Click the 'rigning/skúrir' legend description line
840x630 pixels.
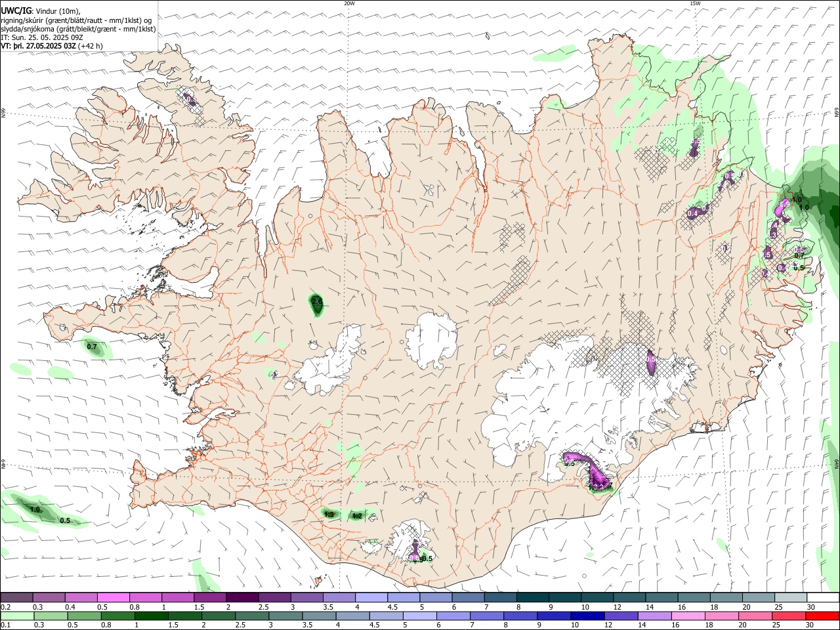point(75,20)
